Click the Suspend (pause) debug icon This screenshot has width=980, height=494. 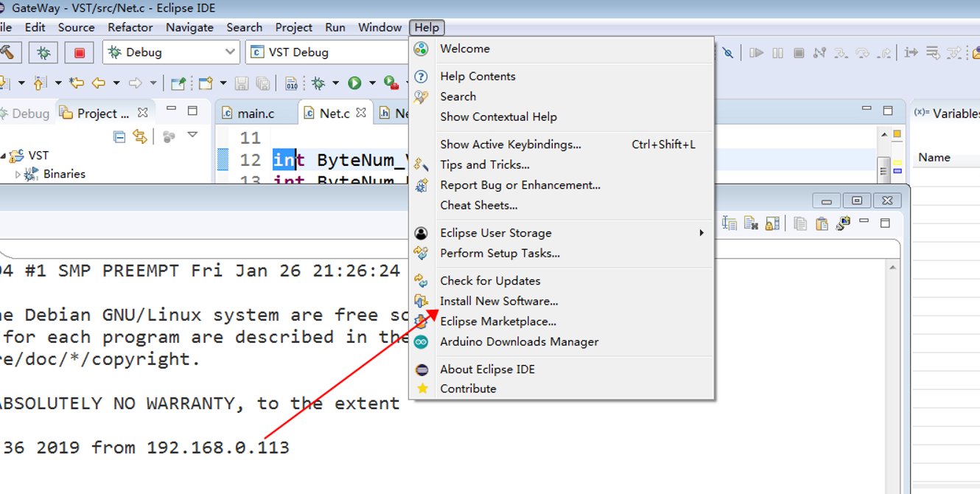(x=777, y=52)
